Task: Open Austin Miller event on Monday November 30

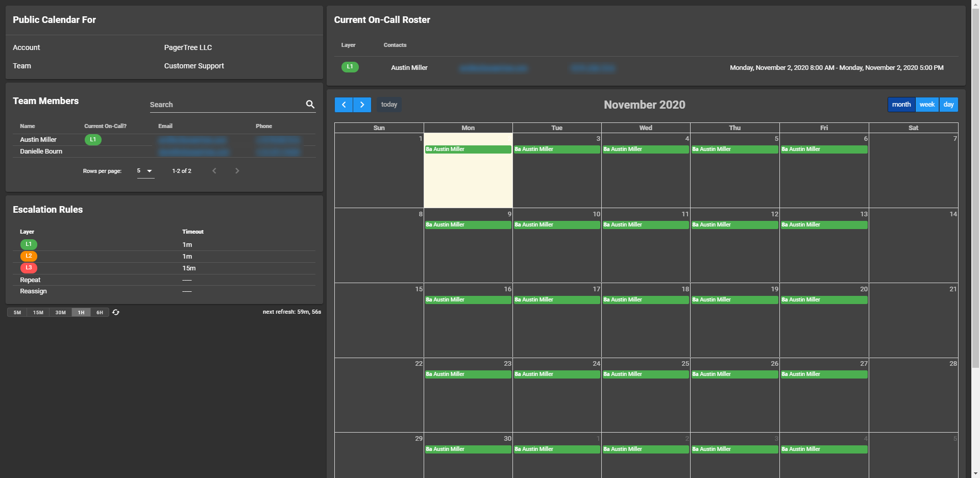Action: (468, 449)
